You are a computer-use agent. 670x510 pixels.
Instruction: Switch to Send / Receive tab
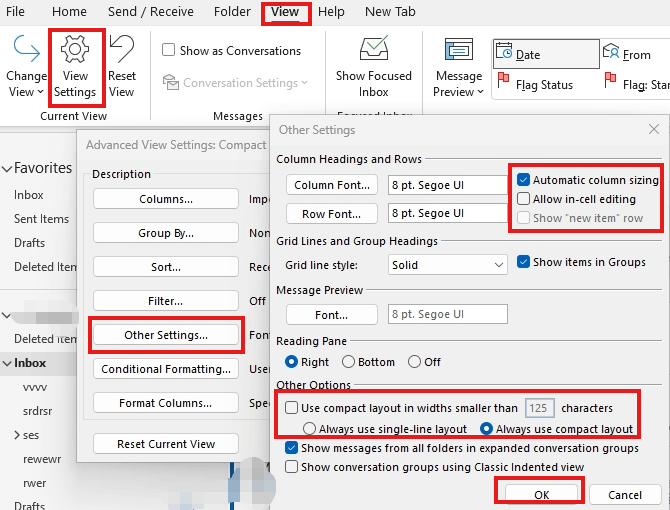(150, 12)
